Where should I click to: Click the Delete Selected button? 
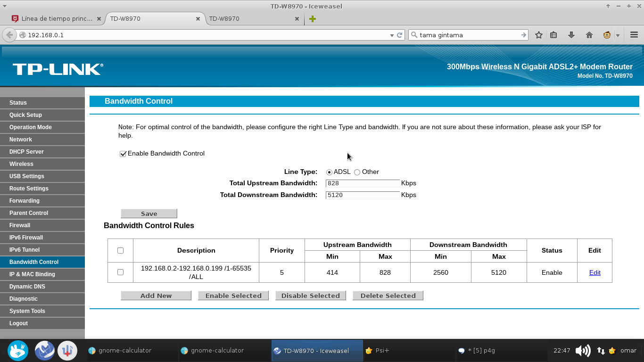[388, 296]
